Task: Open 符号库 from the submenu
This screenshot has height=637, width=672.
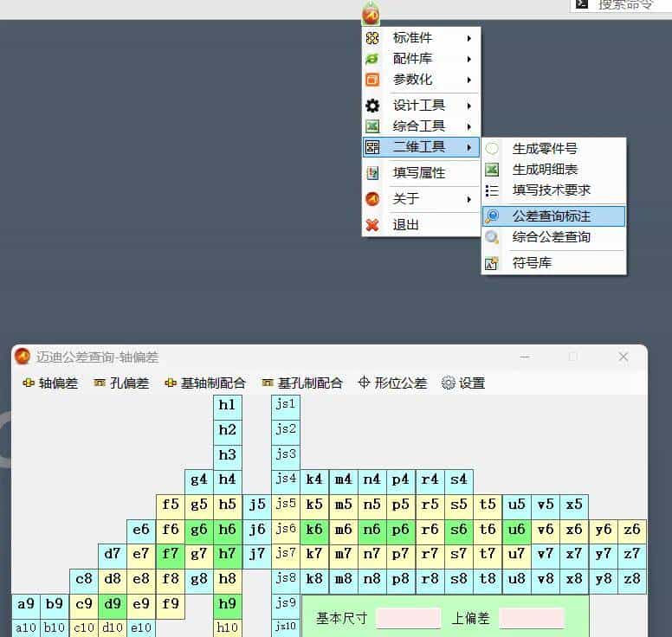Action: tap(553, 263)
